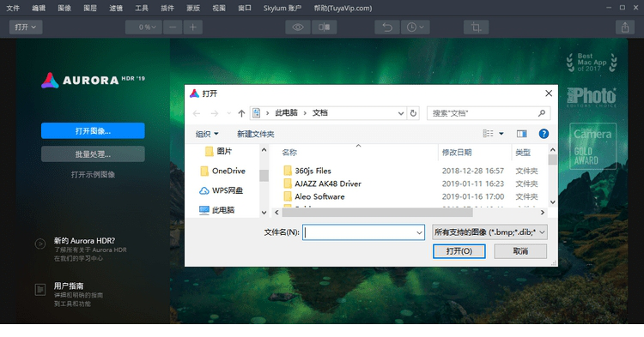Click the before/after compare icon

[x=324, y=27]
